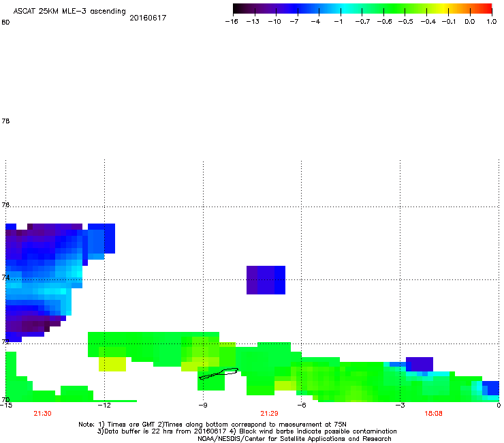Click the 'ASCAT 25KM MLE-3 ascending' title

[69, 12]
